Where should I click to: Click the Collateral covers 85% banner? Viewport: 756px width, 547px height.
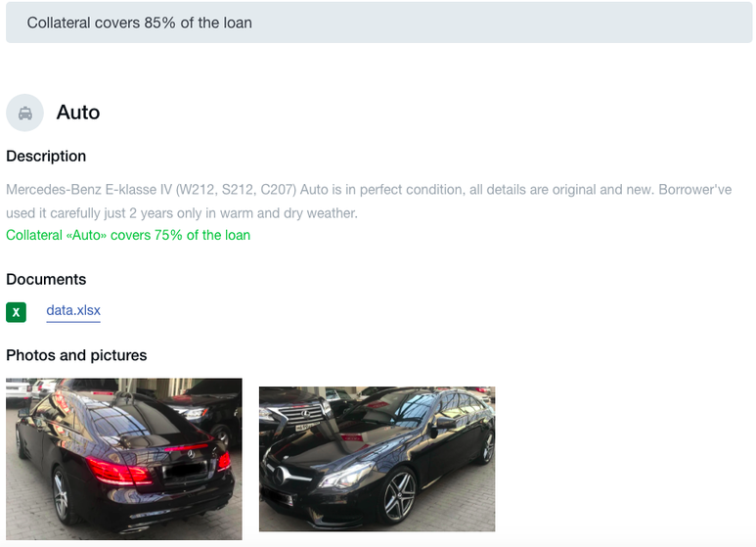point(378,23)
